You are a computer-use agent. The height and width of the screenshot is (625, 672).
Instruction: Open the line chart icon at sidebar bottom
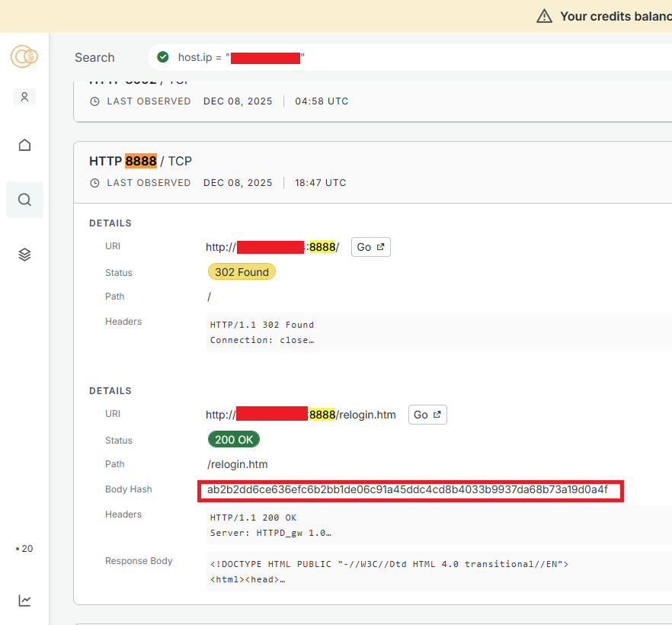(24, 601)
